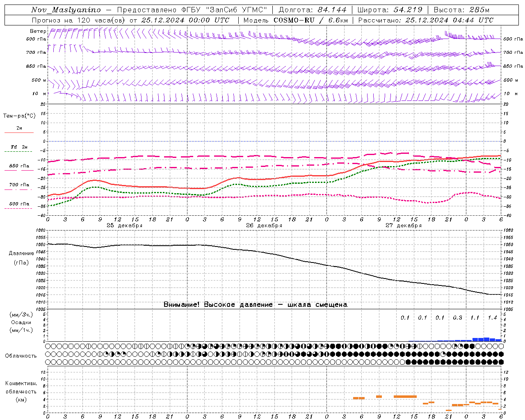Click the 1.4 precipitation total value
The width and height of the screenshot is (525, 420).
pos(492,318)
